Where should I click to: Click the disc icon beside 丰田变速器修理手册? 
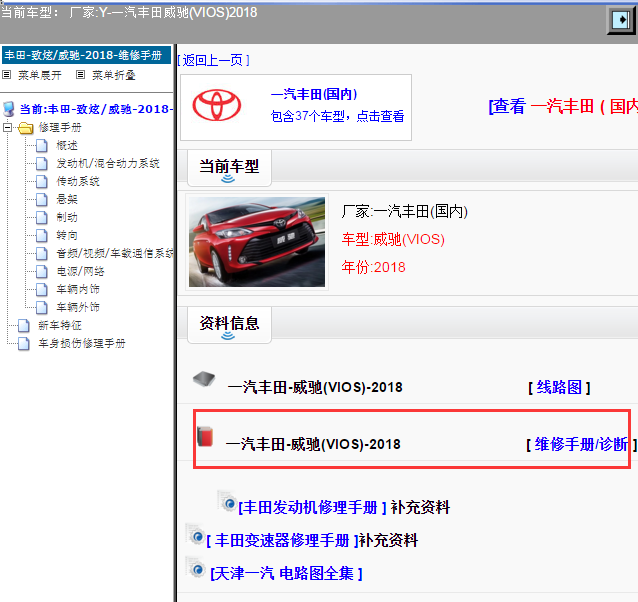point(196,535)
